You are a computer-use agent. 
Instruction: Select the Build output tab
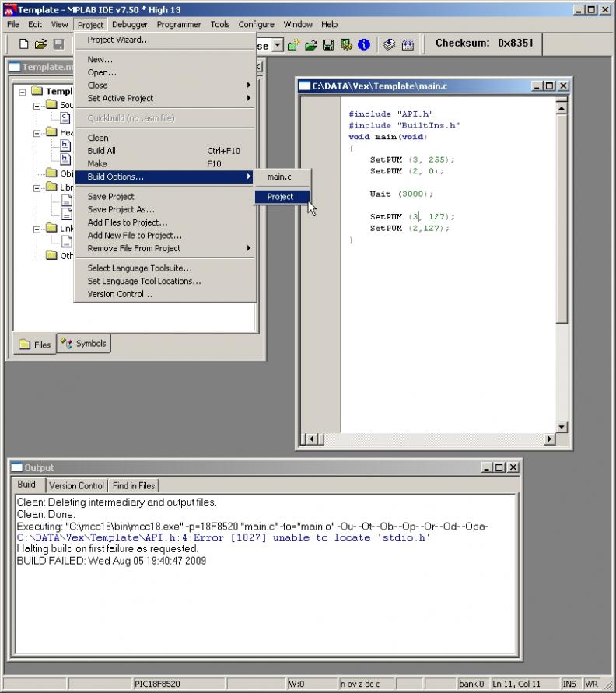(26, 485)
